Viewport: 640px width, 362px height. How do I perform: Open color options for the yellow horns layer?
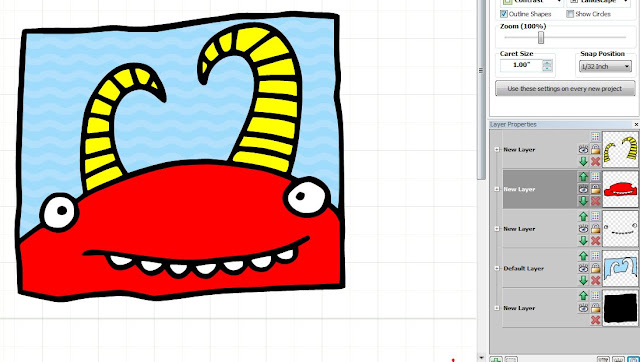595,137
